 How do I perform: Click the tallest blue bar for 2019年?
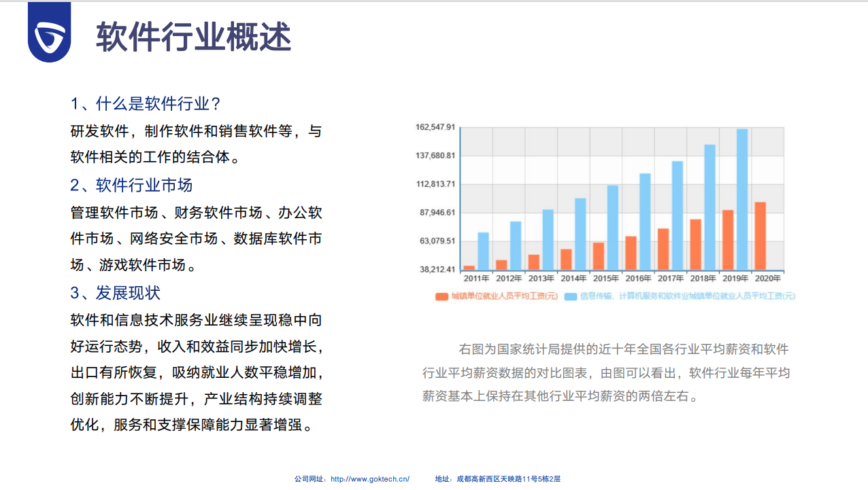741,199
